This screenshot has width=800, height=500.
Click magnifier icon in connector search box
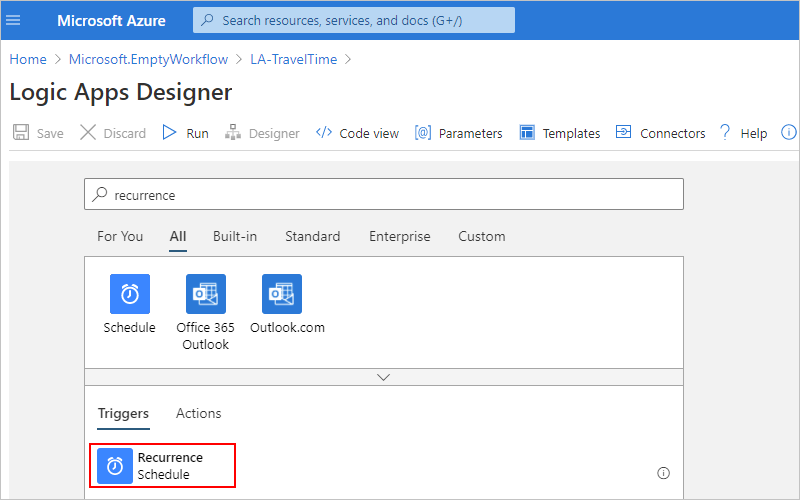click(x=99, y=194)
